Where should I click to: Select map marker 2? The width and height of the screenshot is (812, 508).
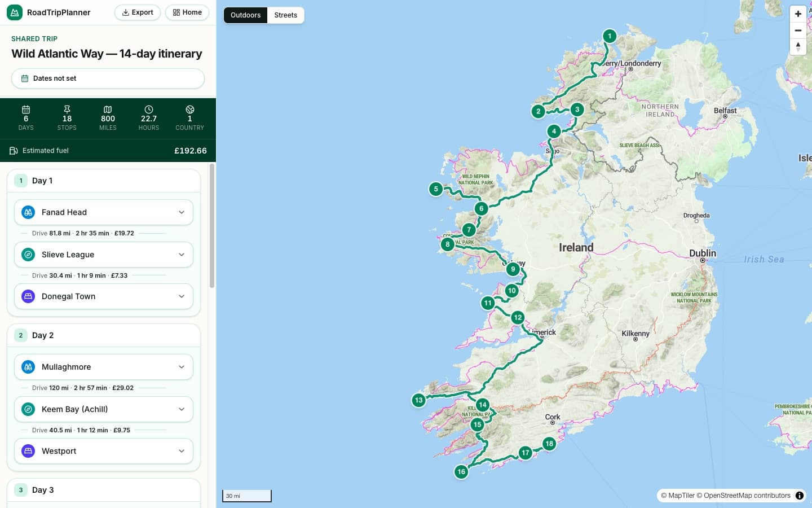tap(539, 111)
